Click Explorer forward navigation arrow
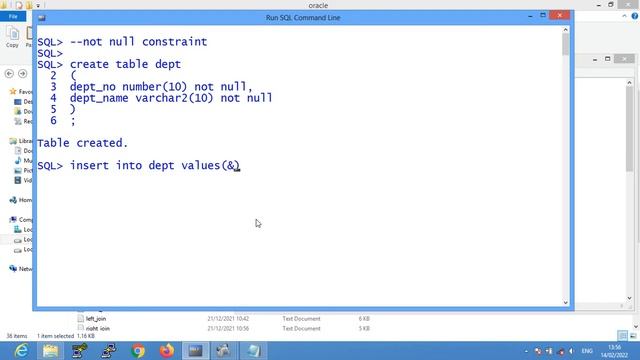The width and height of the screenshot is (640, 360). [x=22, y=73]
